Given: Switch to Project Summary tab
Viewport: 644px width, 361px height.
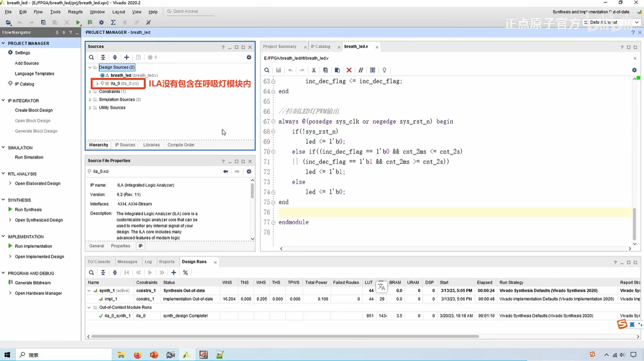Looking at the screenshot, I should pos(280,47).
